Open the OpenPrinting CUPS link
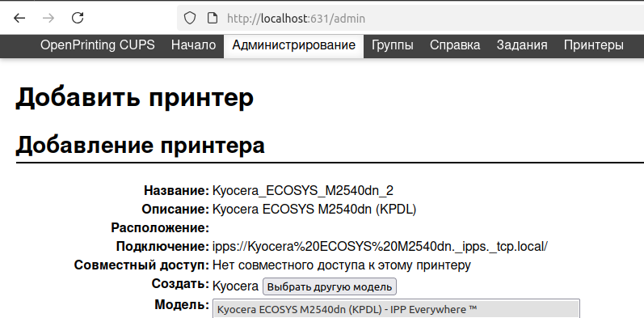The width and height of the screenshot is (644, 318). 97,45
